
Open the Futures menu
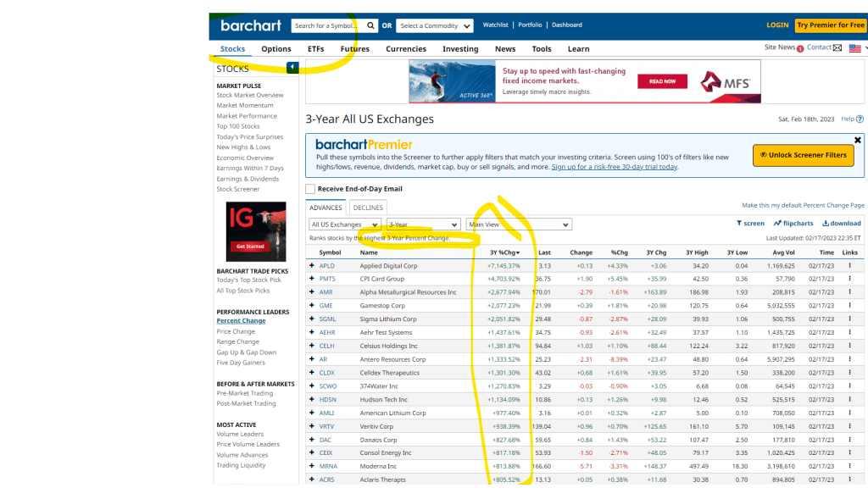click(354, 49)
